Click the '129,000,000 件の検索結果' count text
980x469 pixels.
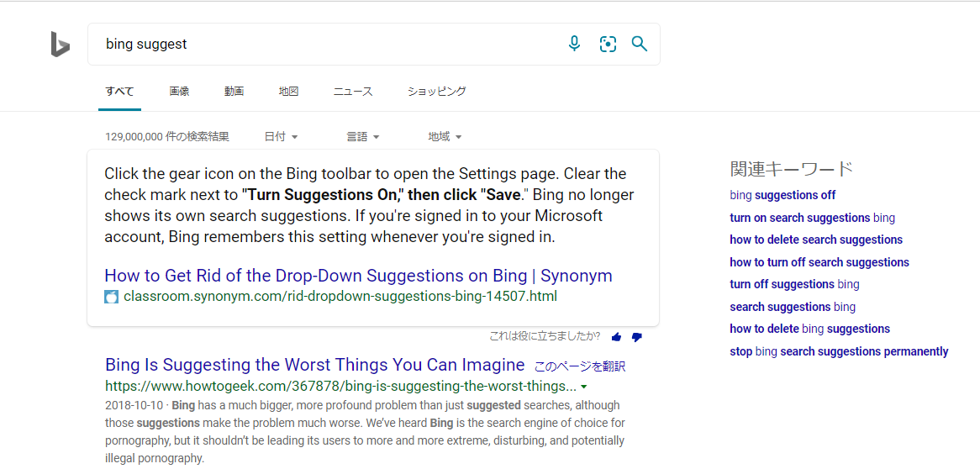(x=167, y=137)
